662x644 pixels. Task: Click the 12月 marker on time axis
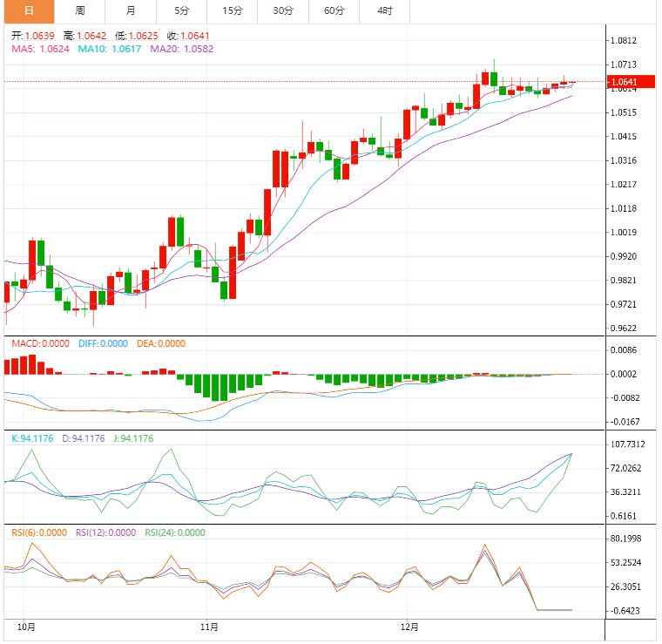click(409, 627)
